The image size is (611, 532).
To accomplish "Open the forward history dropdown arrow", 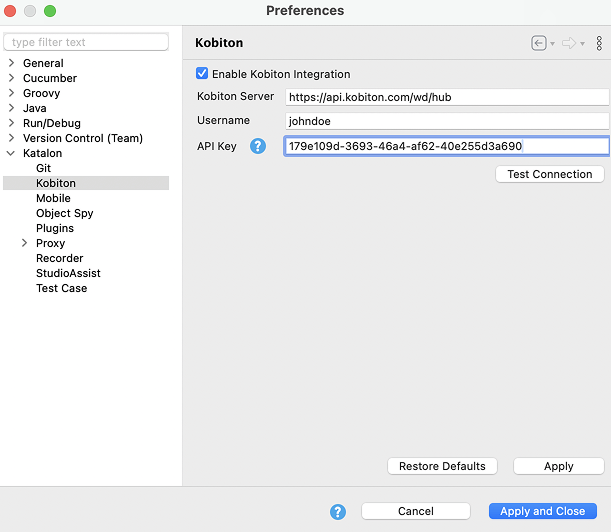I will pos(582,44).
